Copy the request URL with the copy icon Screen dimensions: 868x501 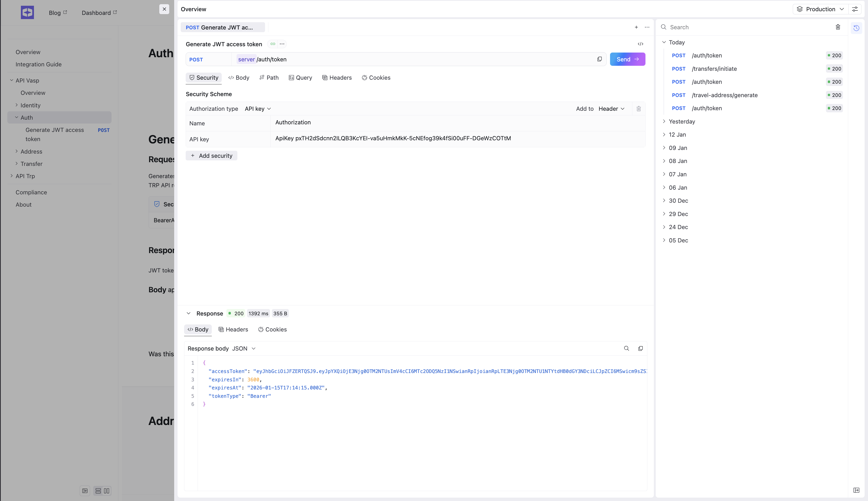pos(599,59)
